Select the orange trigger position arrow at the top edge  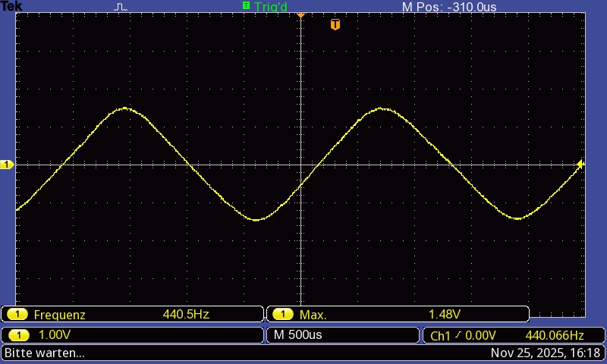point(300,14)
